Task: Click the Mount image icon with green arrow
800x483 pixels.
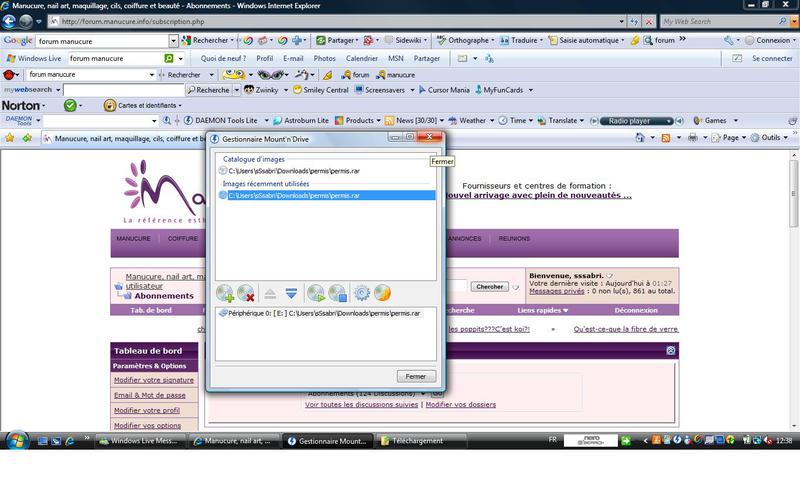Action: [316, 293]
